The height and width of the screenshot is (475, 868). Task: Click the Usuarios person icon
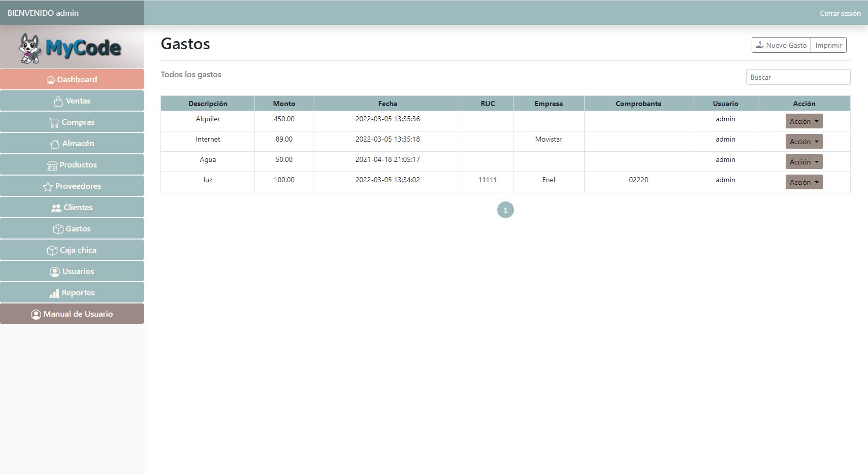(x=55, y=272)
